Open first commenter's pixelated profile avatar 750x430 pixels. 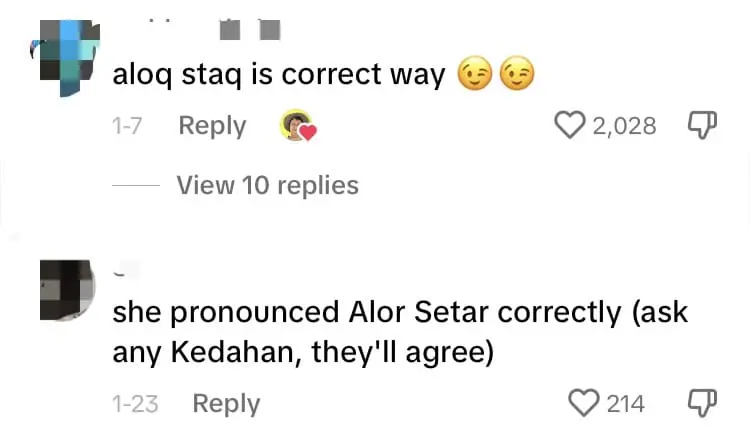click(x=65, y=57)
